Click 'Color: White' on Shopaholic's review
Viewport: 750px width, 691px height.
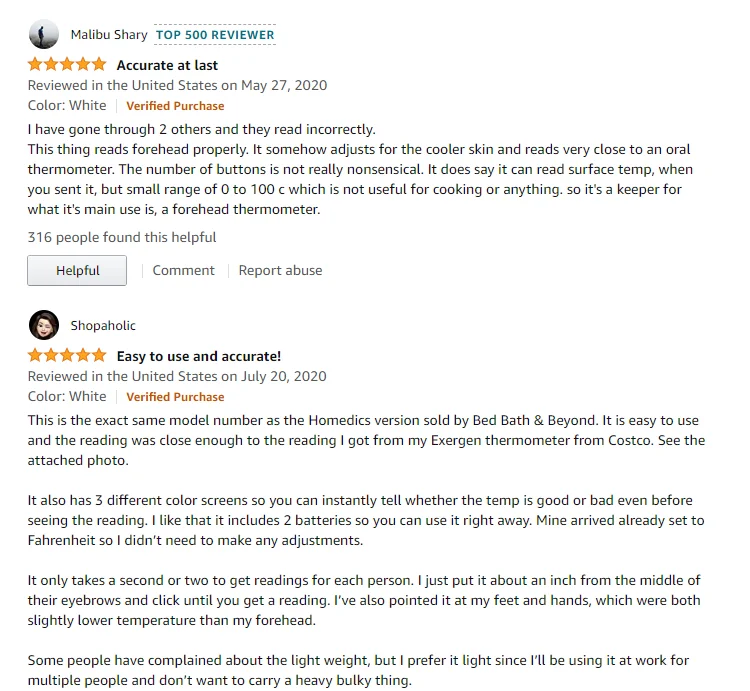point(67,397)
